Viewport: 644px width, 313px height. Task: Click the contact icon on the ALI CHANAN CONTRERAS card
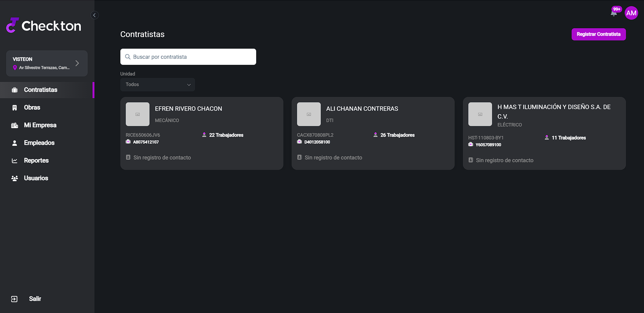(x=300, y=157)
